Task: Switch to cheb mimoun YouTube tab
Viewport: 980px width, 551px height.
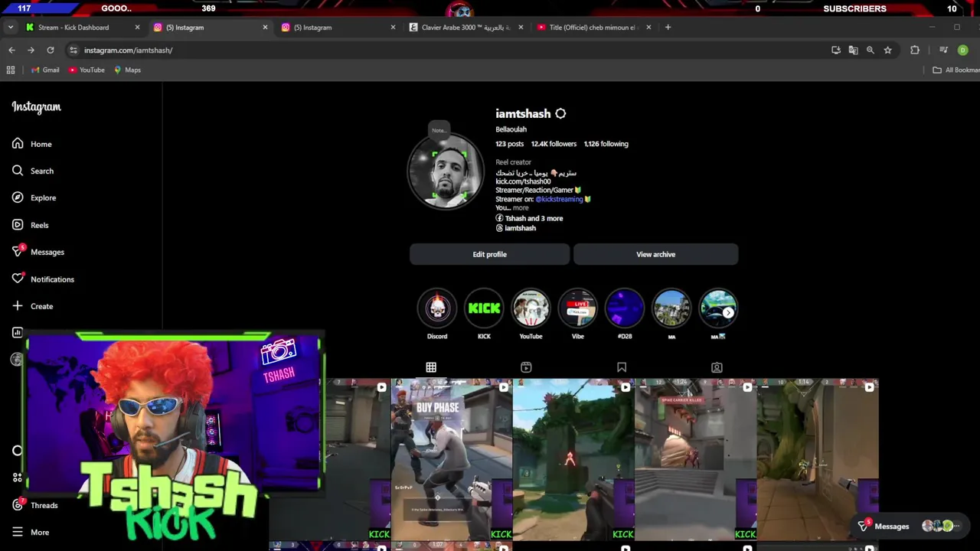Action: (x=591, y=28)
